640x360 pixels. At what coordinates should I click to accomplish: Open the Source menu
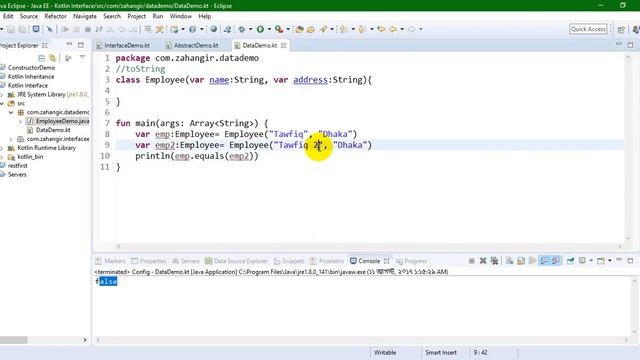[x=29, y=16]
